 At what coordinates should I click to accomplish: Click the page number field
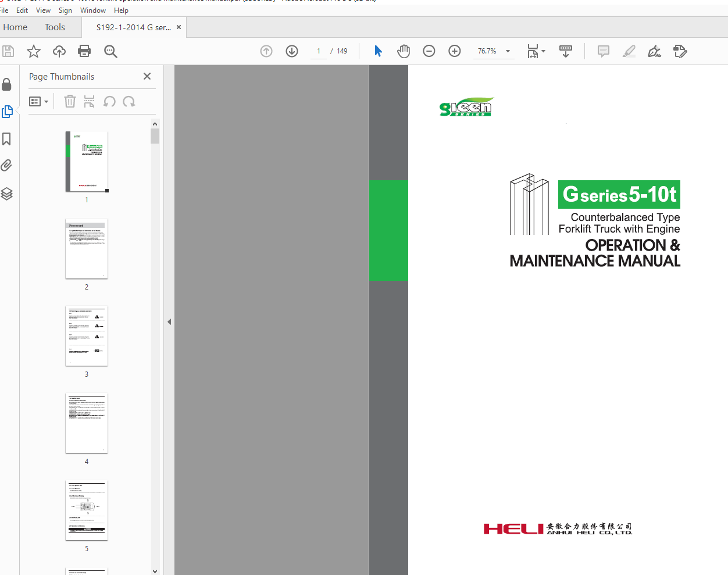[319, 51]
